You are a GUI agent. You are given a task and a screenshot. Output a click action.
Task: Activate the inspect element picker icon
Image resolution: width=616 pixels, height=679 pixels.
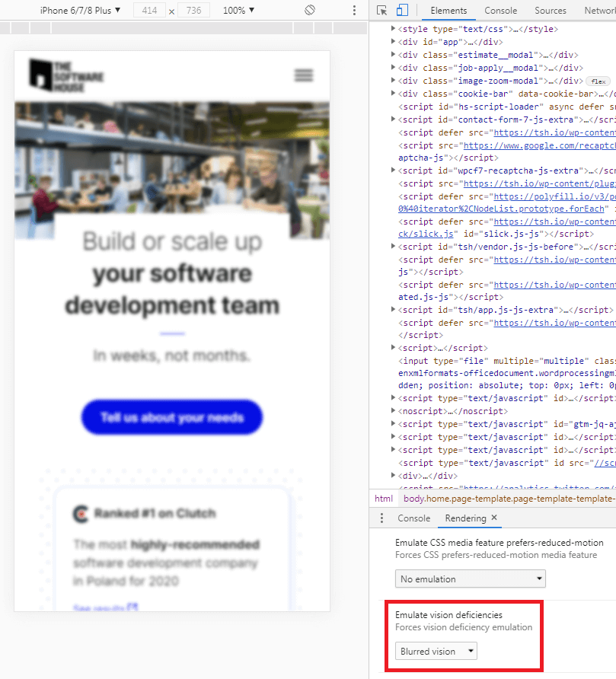point(381,11)
